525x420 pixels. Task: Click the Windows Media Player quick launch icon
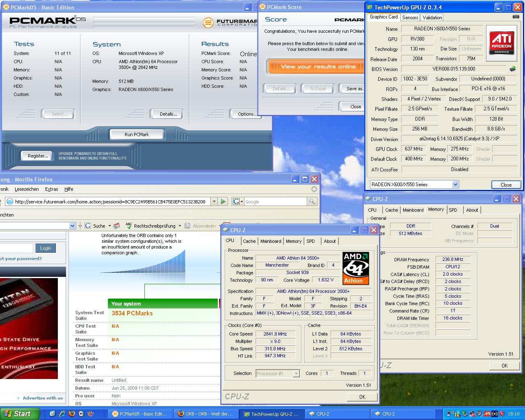click(81, 414)
